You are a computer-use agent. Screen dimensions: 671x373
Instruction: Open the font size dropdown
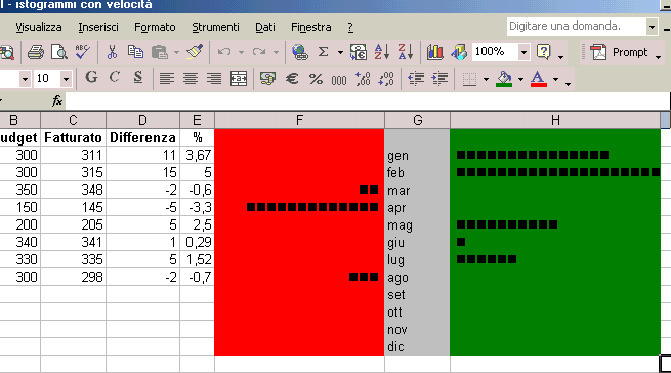pos(66,79)
